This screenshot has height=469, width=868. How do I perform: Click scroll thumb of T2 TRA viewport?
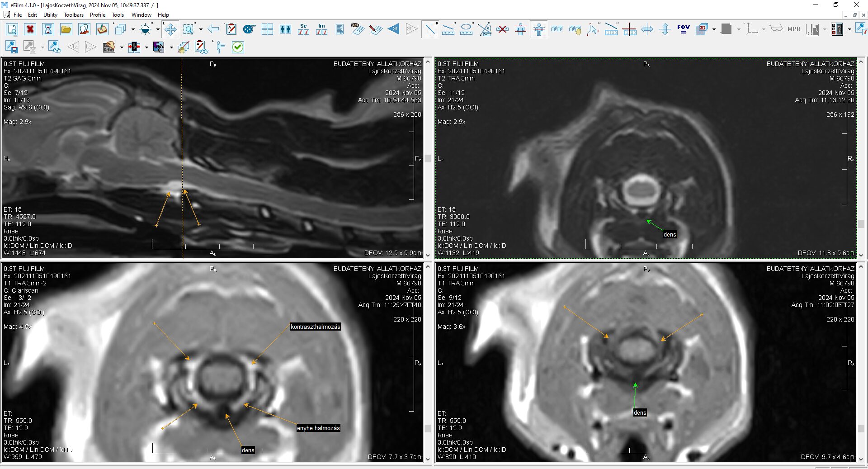point(861,223)
